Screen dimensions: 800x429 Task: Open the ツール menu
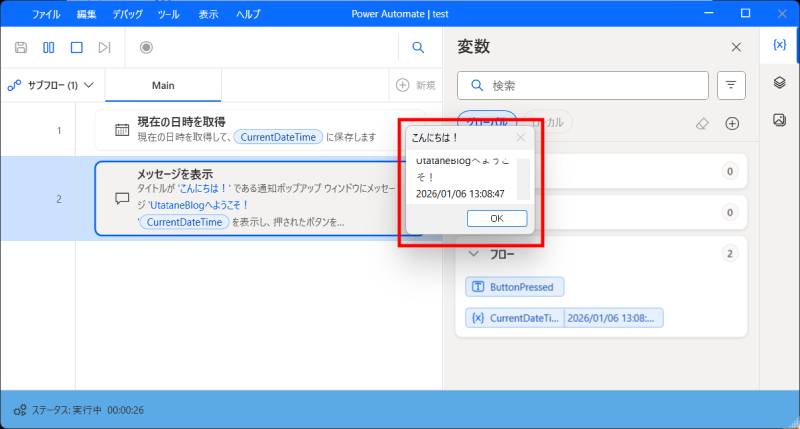coord(168,14)
